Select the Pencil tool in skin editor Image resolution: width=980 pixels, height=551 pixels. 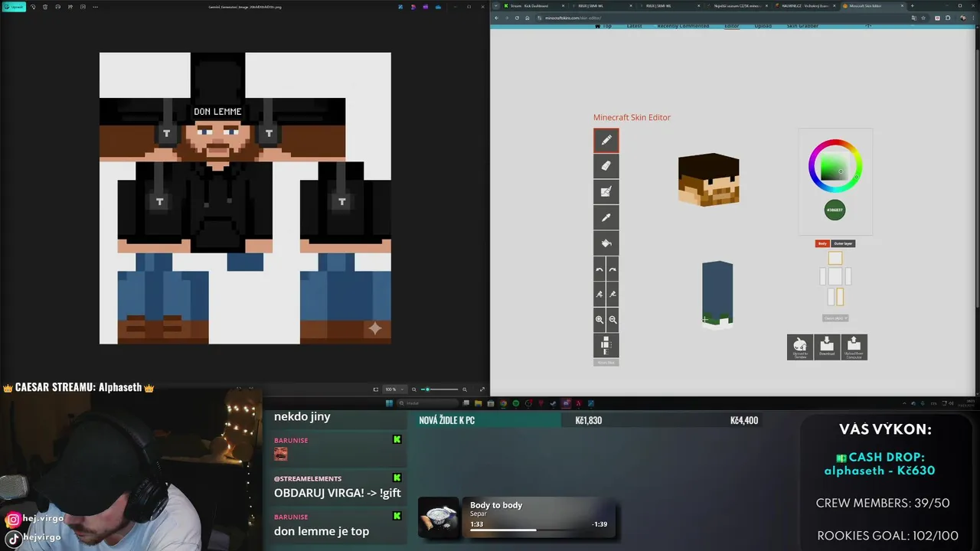[x=606, y=140]
